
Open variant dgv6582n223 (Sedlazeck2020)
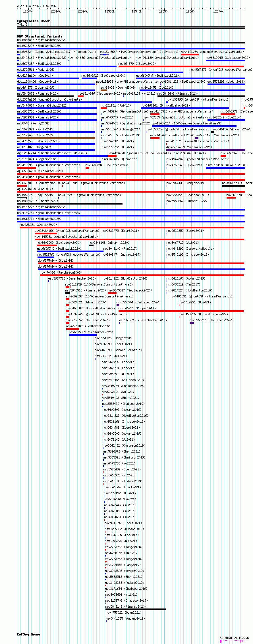click(189, 147)
